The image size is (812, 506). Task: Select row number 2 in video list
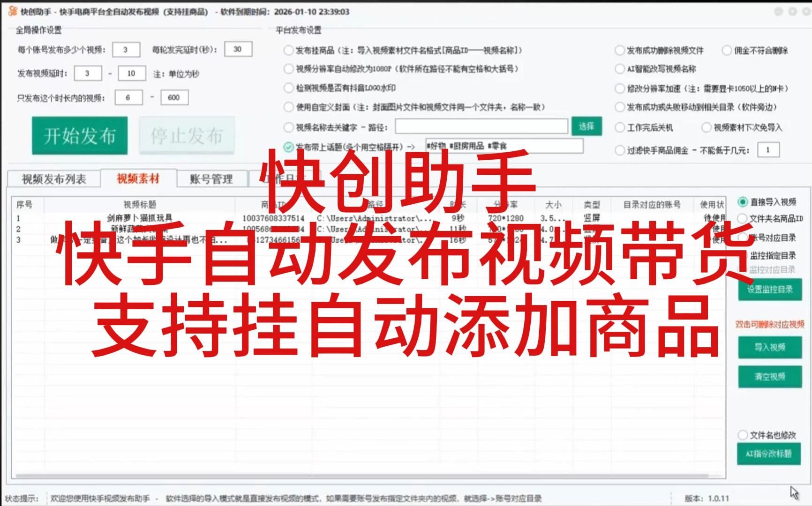18,229
